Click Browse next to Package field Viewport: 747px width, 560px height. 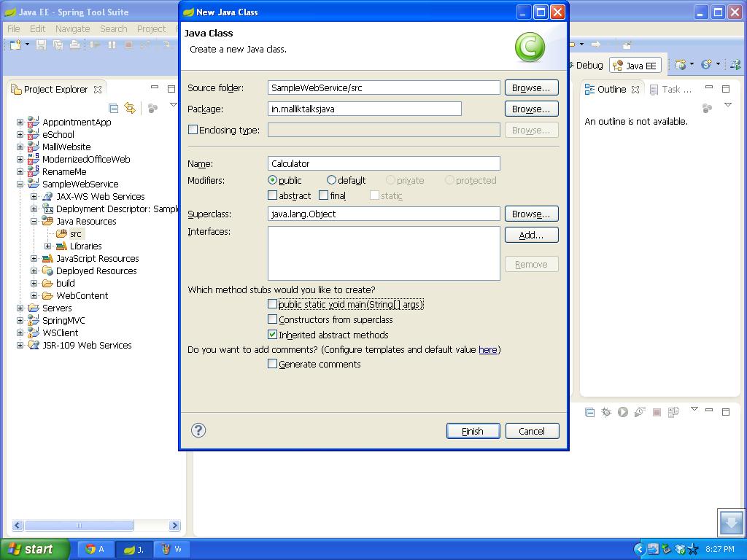click(531, 109)
